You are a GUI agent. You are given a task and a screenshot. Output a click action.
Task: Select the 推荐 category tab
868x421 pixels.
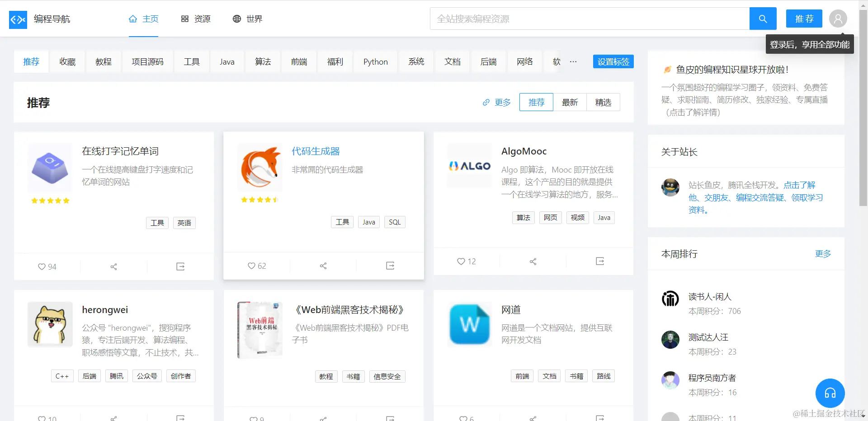pos(31,61)
